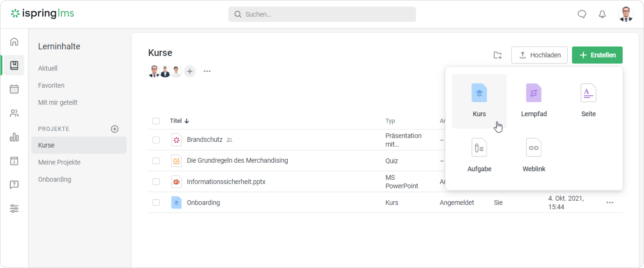Click into the Suchen search field

click(x=322, y=14)
